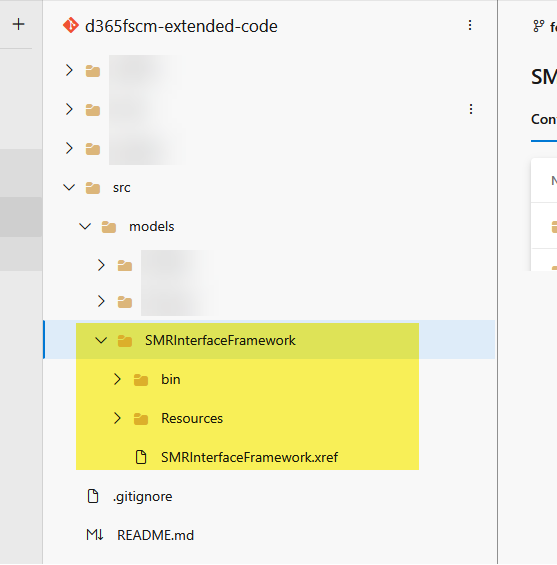Click the SMRInterfaceFramework folder icon
Screen dimensions: 557x565
pyautogui.click(x=125, y=341)
